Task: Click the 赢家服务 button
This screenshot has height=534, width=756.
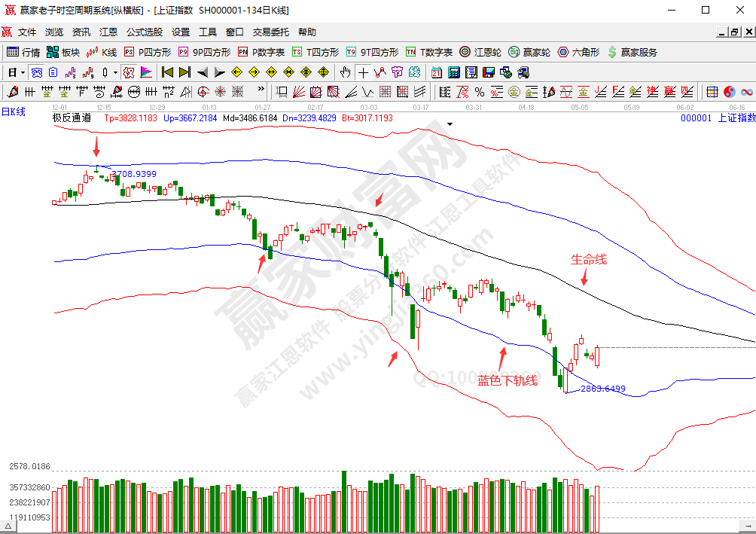Action: click(x=633, y=52)
